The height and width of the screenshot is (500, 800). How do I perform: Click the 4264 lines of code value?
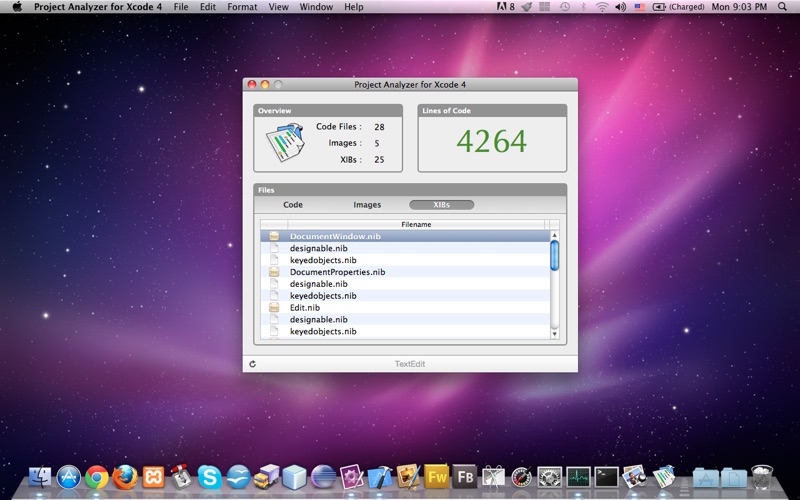point(491,141)
